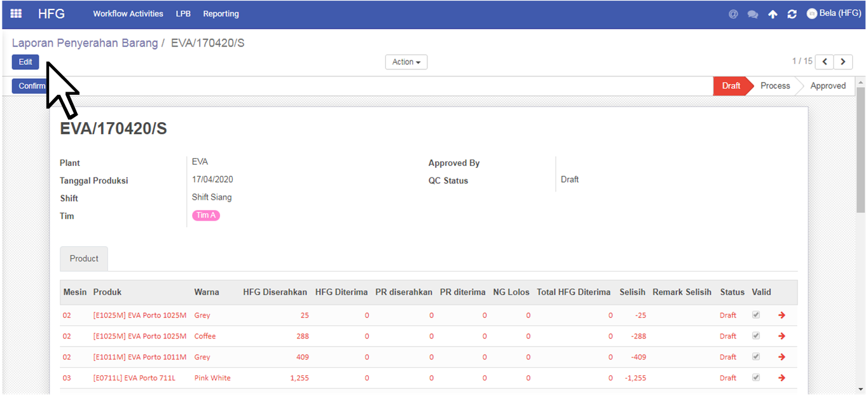Image resolution: width=868 pixels, height=395 pixels.
Task: Go to the next record arrow
Action: click(x=843, y=62)
